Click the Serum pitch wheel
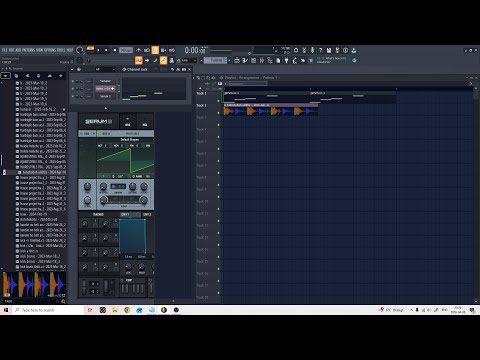This screenshot has width=480, height=360. coord(84,287)
